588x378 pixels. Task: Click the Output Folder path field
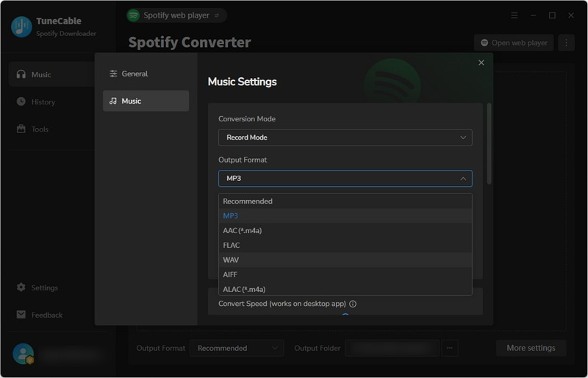pos(392,348)
